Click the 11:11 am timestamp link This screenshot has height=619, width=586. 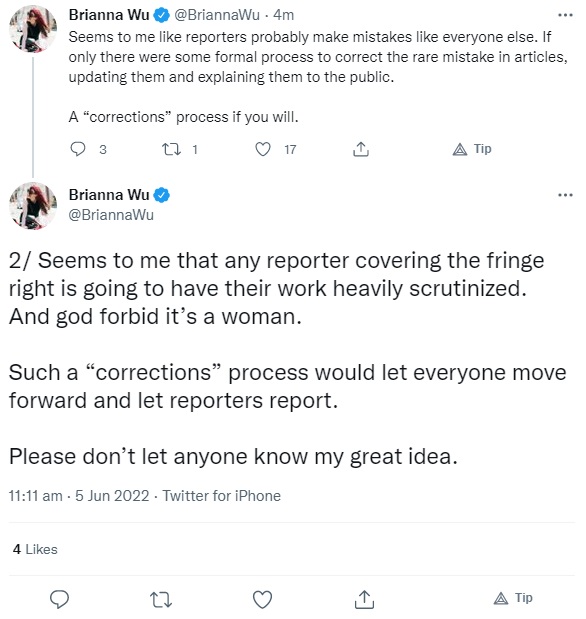(36, 496)
